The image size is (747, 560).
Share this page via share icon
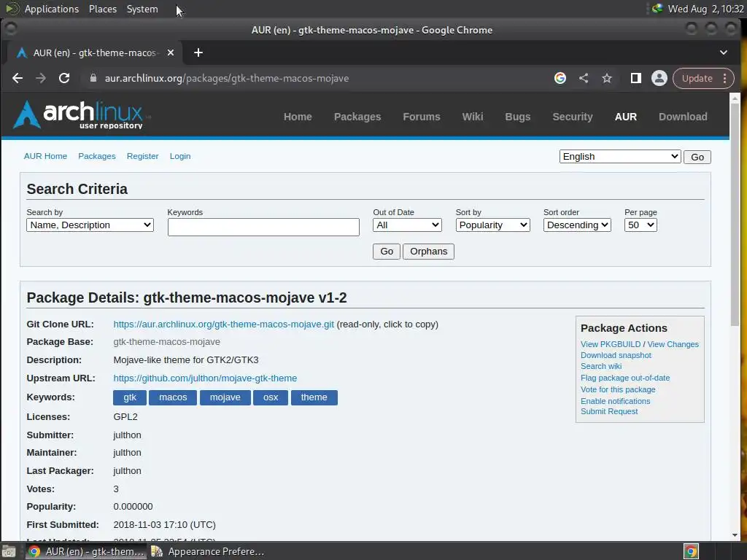584,78
